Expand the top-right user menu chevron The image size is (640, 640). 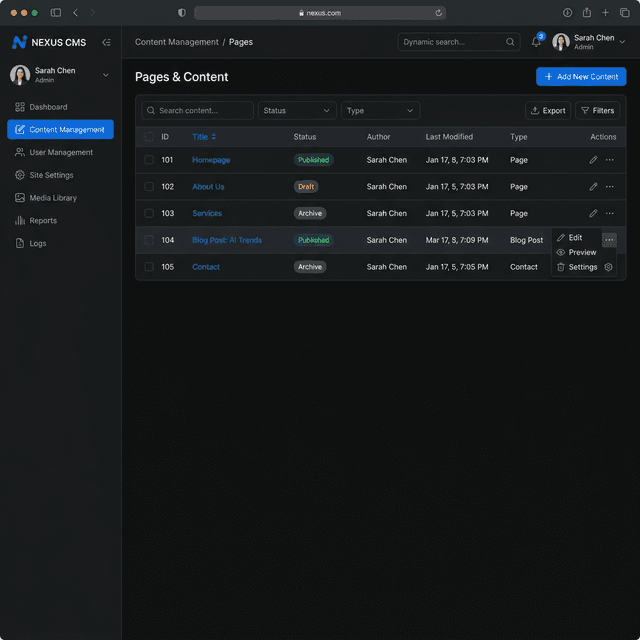coord(622,42)
